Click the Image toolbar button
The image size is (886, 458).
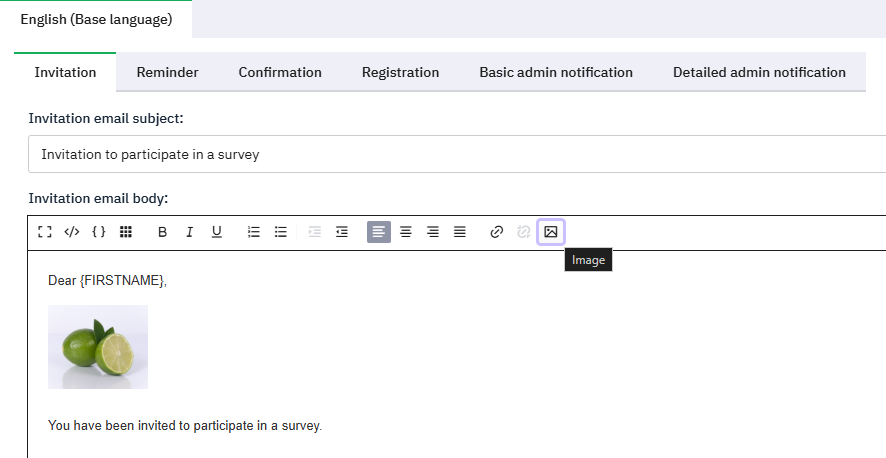[x=551, y=232]
